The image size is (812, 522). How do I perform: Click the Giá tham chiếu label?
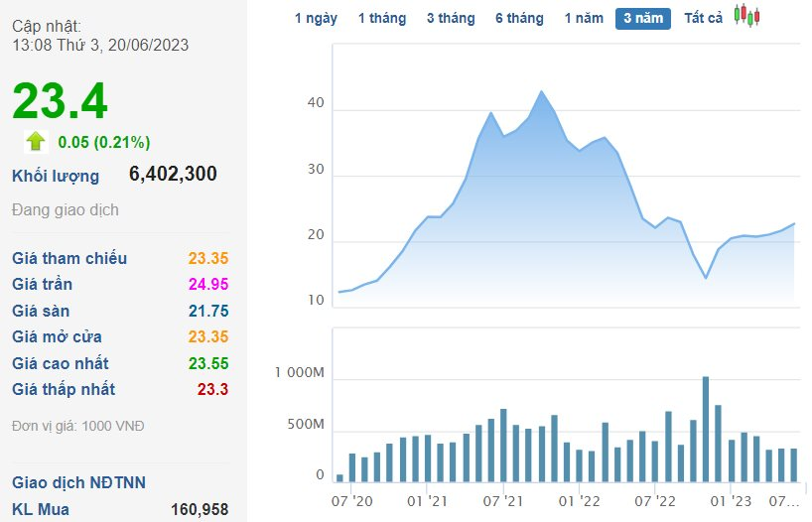click(x=69, y=258)
